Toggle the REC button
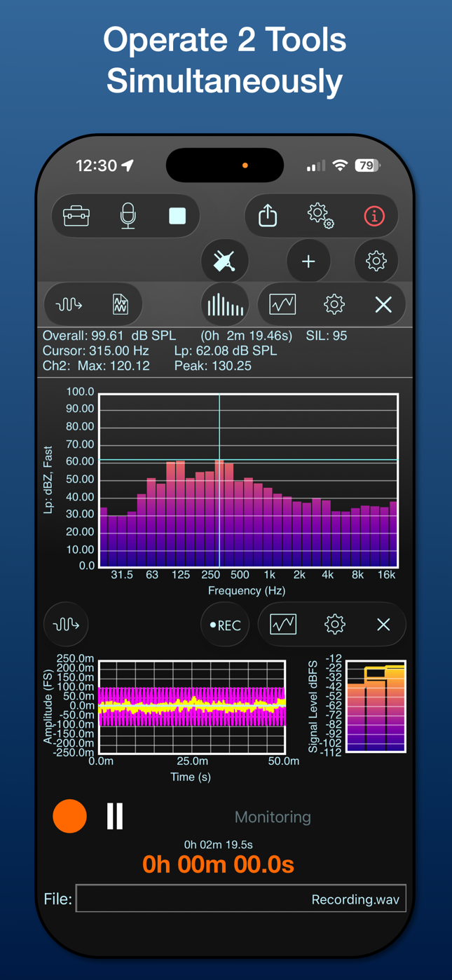This screenshot has height=980, width=452. coord(225,625)
